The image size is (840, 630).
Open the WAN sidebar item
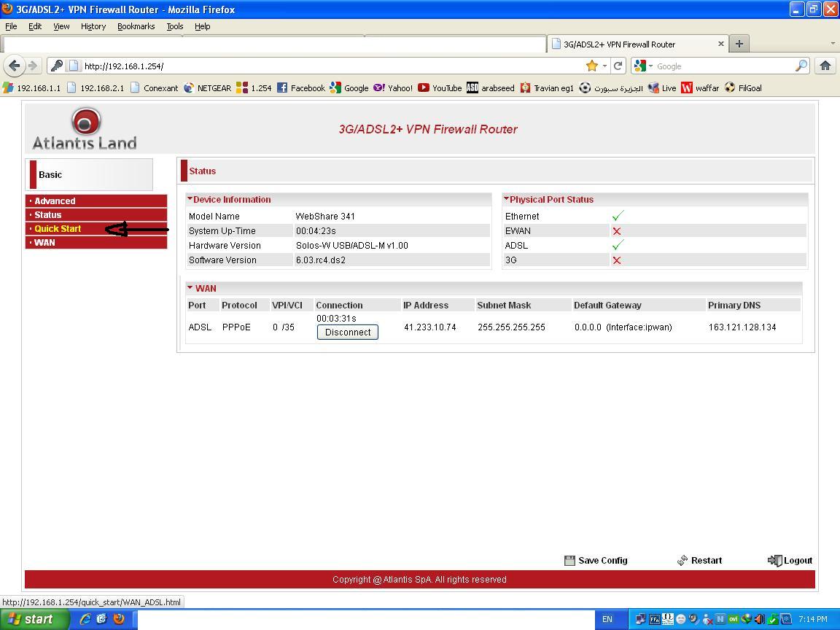tap(96, 243)
